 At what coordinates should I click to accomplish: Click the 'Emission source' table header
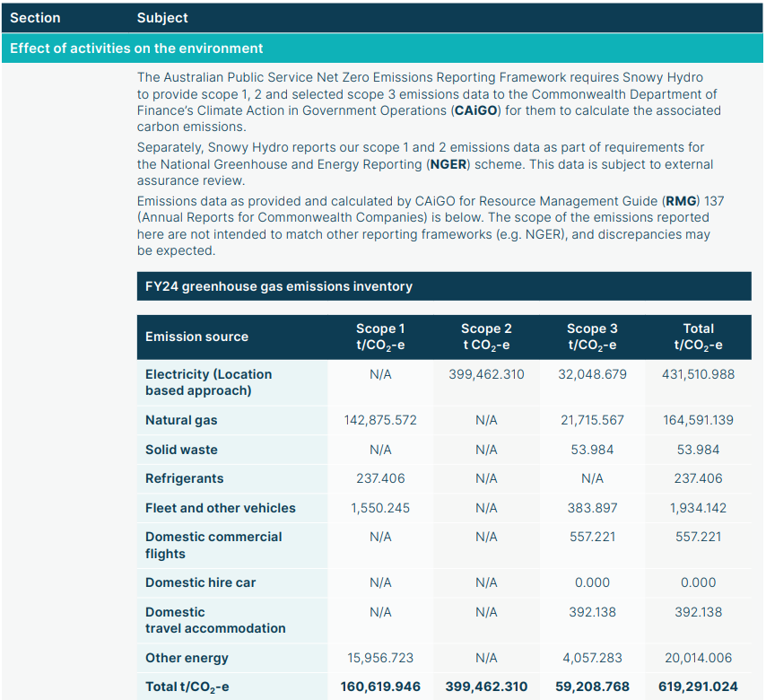click(196, 337)
